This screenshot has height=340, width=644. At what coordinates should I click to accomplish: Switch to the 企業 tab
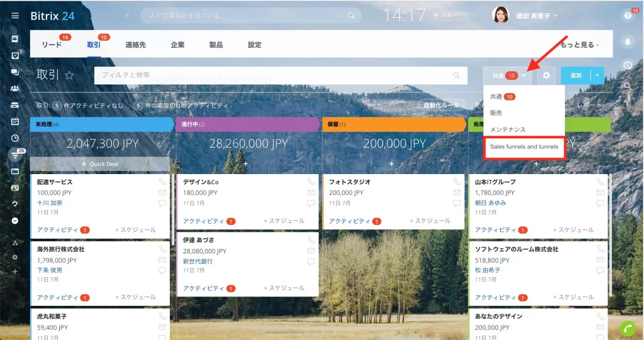click(177, 45)
